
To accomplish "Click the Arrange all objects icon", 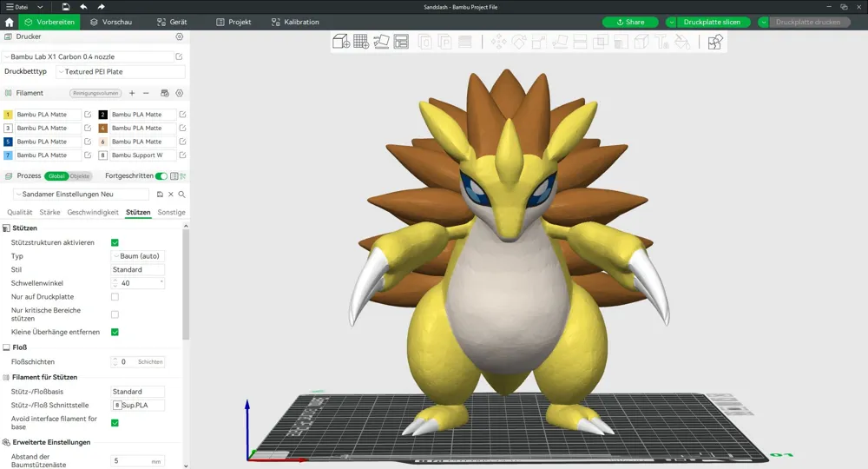I will (x=401, y=42).
